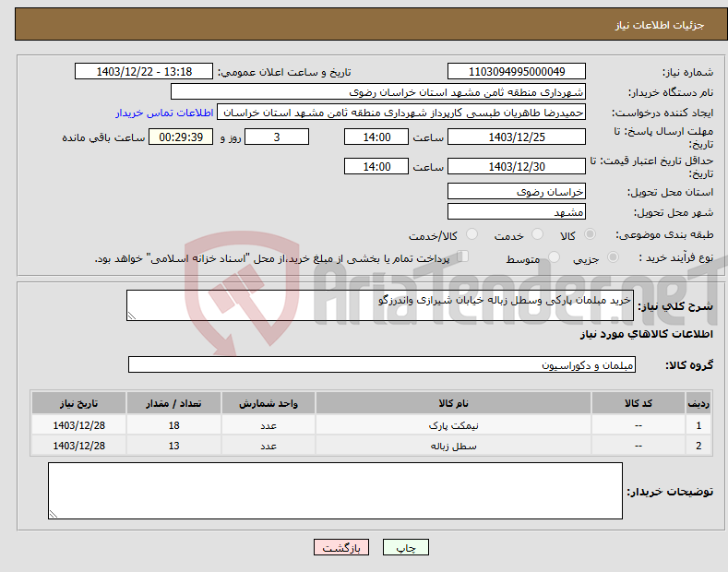Image resolution: width=728 pixels, height=572 pixels.
Task: Click the تاریخ نیاز column header
Action: tap(79, 403)
